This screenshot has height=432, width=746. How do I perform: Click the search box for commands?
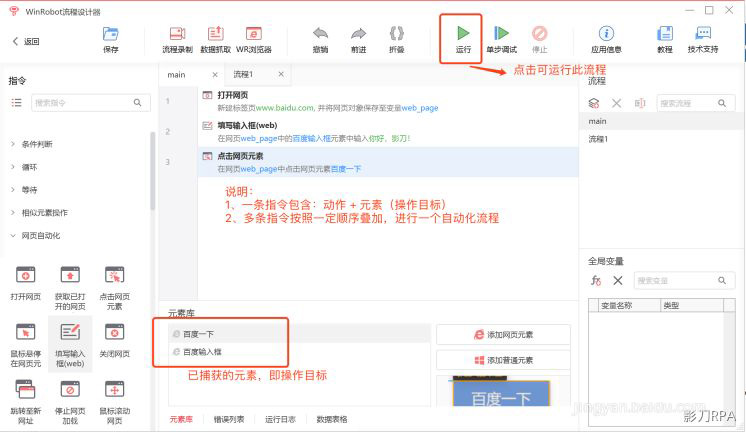click(x=90, y=103)
